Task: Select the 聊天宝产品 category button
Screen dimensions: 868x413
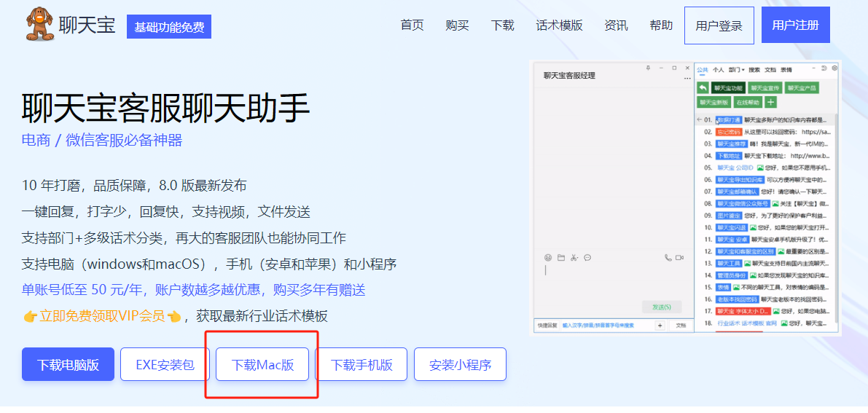Action: (802, 87)
